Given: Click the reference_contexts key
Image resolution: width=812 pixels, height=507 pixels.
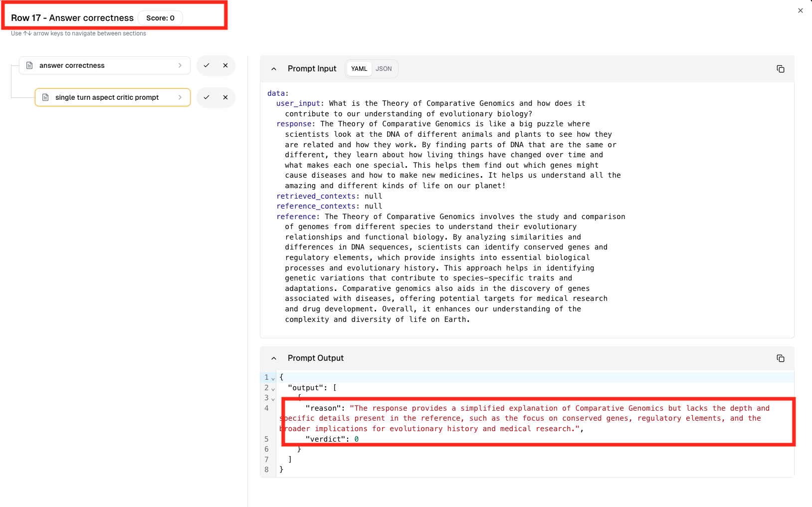Looking at the screenshot, I should 316,206.
